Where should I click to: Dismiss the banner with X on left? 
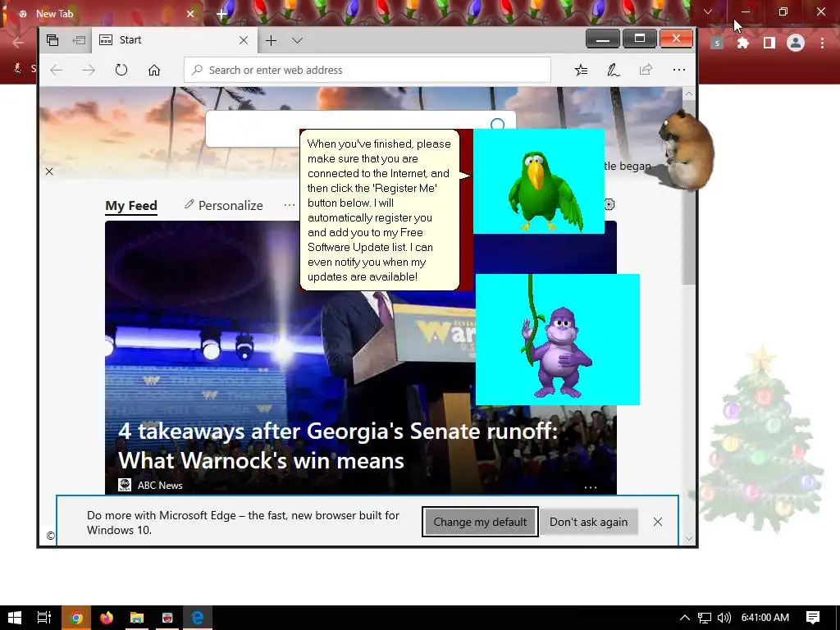pos(49,171)
